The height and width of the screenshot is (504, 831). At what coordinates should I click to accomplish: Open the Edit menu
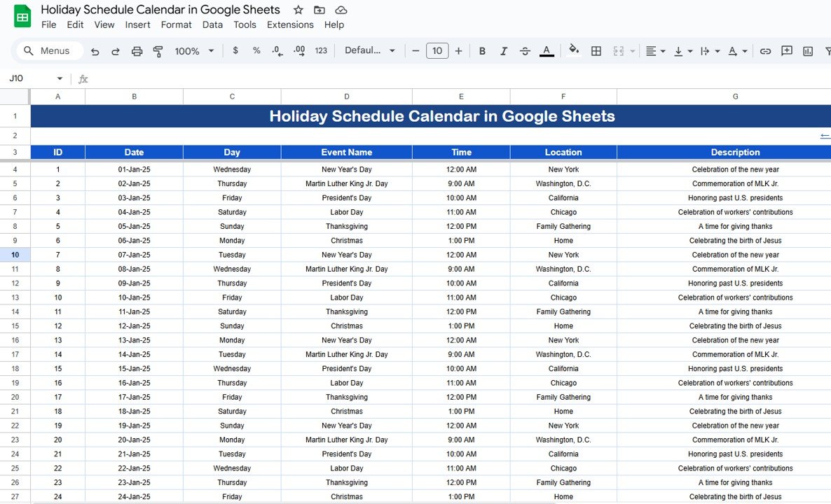(x=75, y=24)
